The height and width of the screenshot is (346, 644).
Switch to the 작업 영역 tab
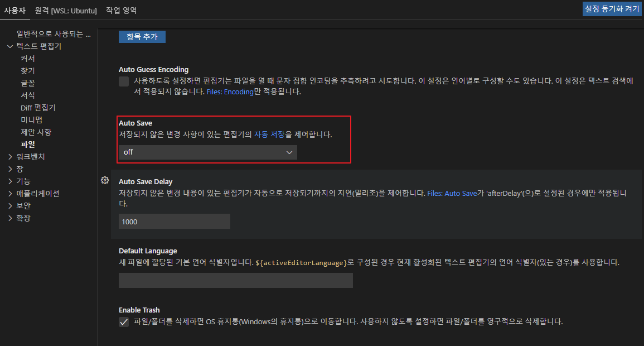(x=121, y=10)
